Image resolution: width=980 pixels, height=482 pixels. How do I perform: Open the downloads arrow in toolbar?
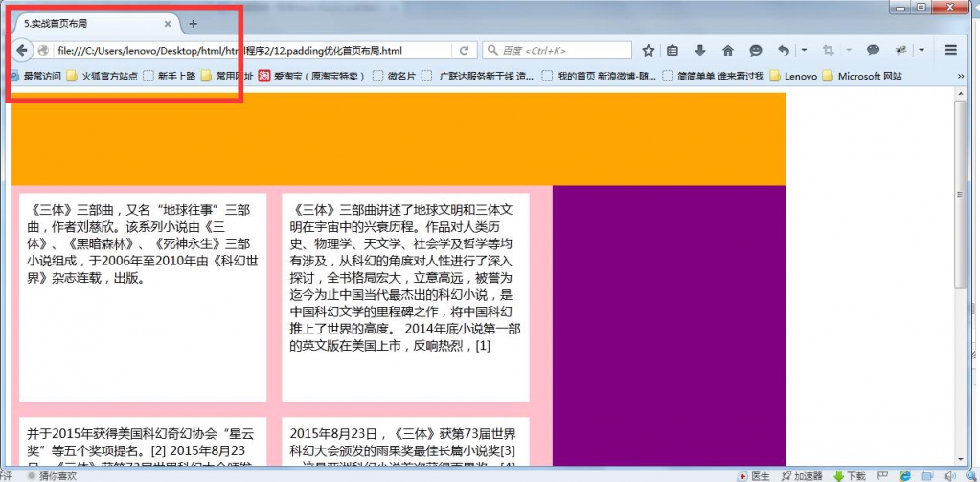(x=700, y=51)
